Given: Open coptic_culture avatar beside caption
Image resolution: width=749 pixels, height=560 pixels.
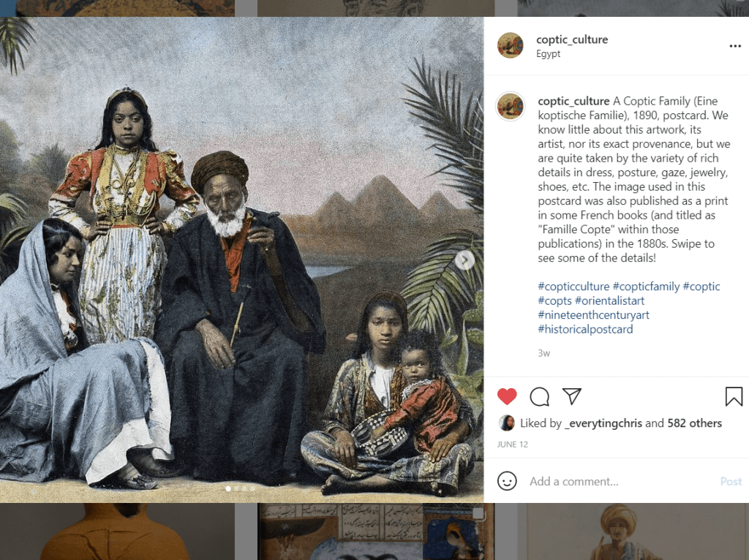Looking at the screenshot, I should 510,105.
